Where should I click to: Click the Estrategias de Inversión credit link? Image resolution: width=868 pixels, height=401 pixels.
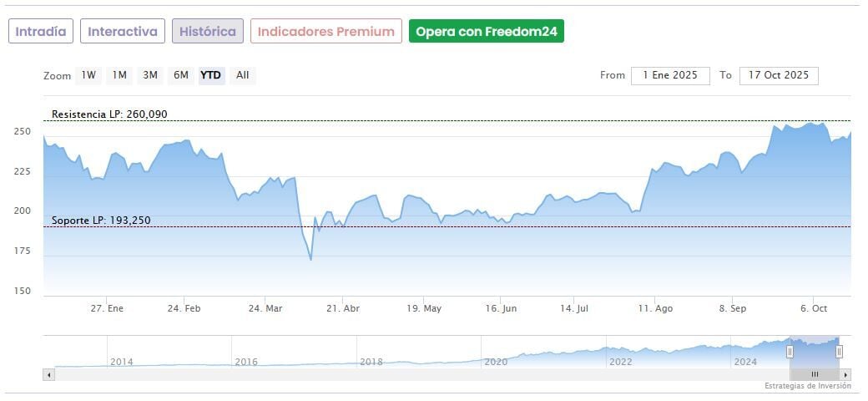(x=807, y=386)
